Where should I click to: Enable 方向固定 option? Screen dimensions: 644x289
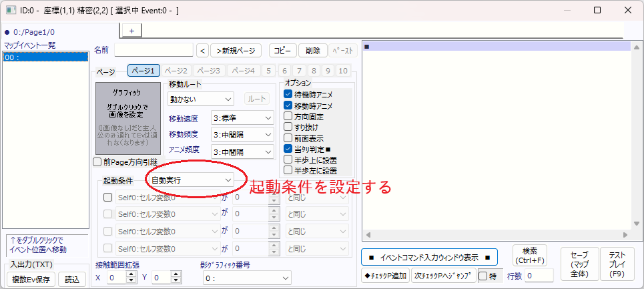pos(288,116)
